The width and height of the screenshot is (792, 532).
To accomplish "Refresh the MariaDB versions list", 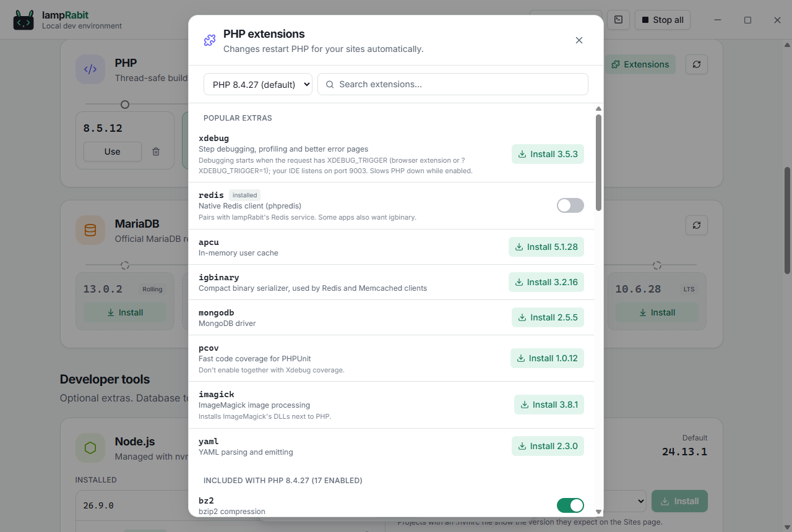I will point(697,225).
